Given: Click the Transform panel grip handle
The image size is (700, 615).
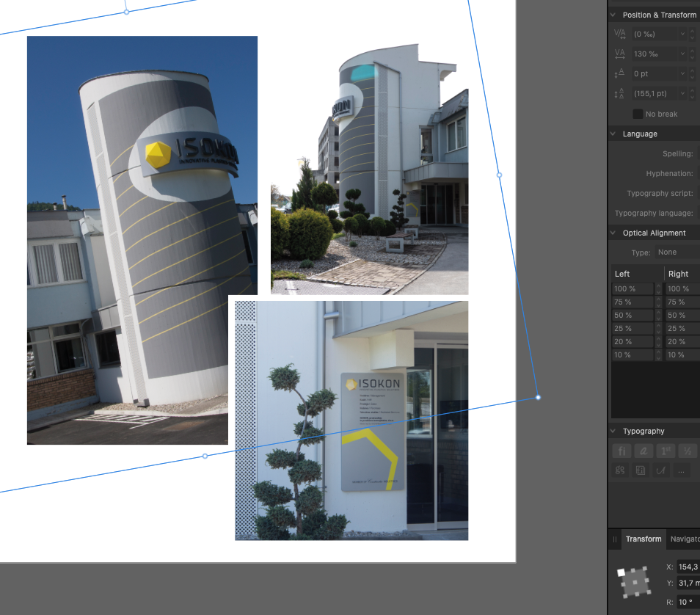Looking at the screenshot, I should coord(615,539).
